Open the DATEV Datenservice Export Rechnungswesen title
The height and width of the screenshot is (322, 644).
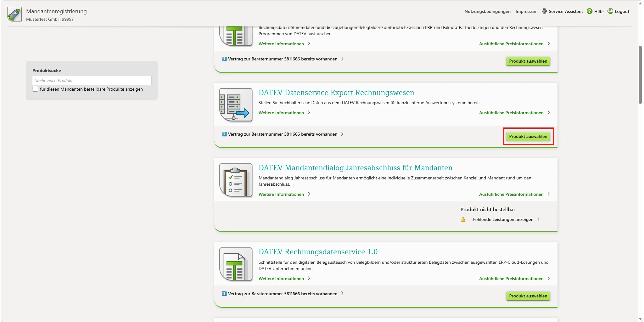pos(336,93)
